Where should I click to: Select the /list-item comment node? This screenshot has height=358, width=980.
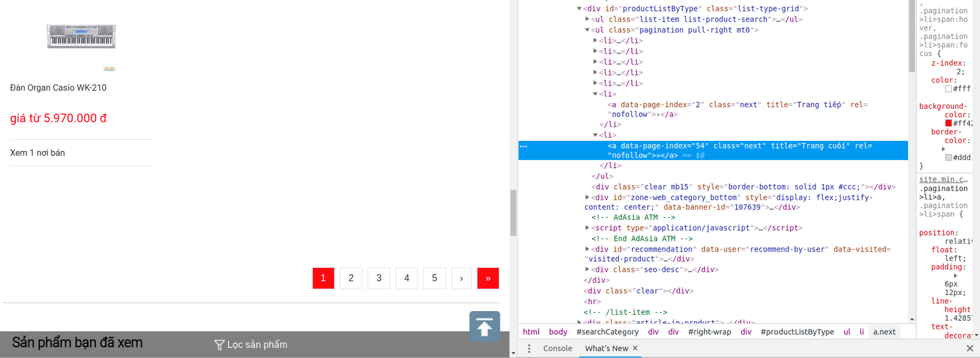625,312
